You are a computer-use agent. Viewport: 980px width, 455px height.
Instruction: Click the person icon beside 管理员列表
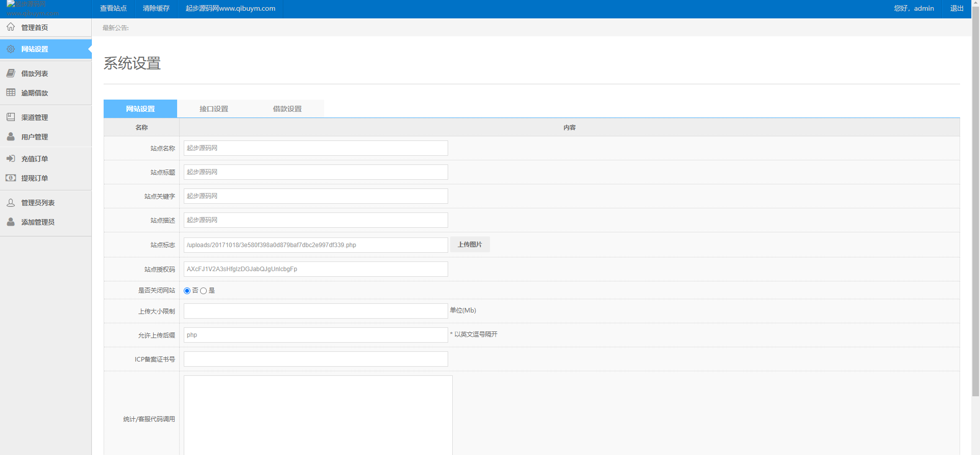click(11, 203)
